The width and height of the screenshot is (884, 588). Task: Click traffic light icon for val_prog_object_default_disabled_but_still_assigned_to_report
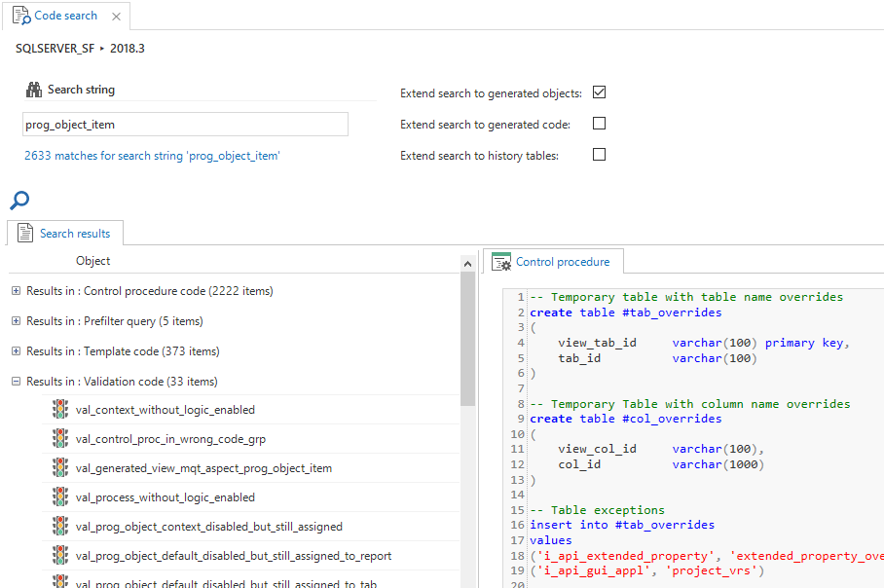[x=60, y=556]
